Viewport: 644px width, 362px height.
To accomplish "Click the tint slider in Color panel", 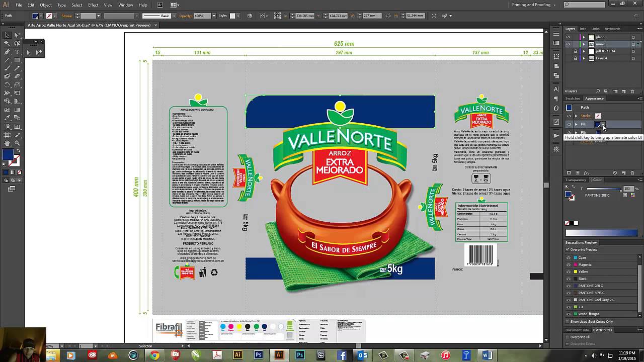I will (x=604, y=189).
